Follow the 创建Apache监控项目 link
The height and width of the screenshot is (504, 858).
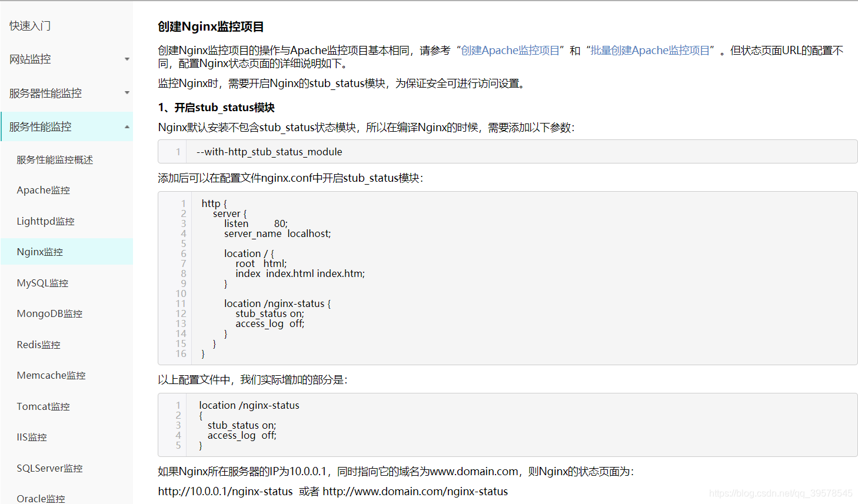510,51
